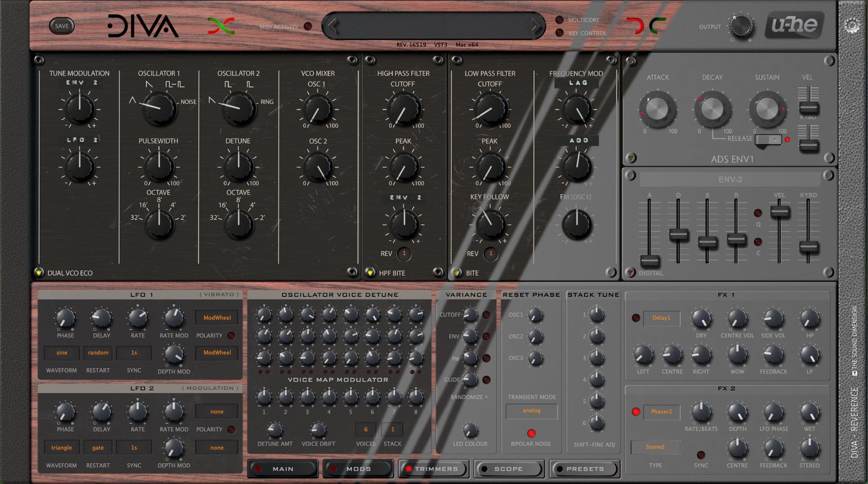868x484 pixels.
Task: Click the ENV1 VEL slider handle
Action: [808, 108]
